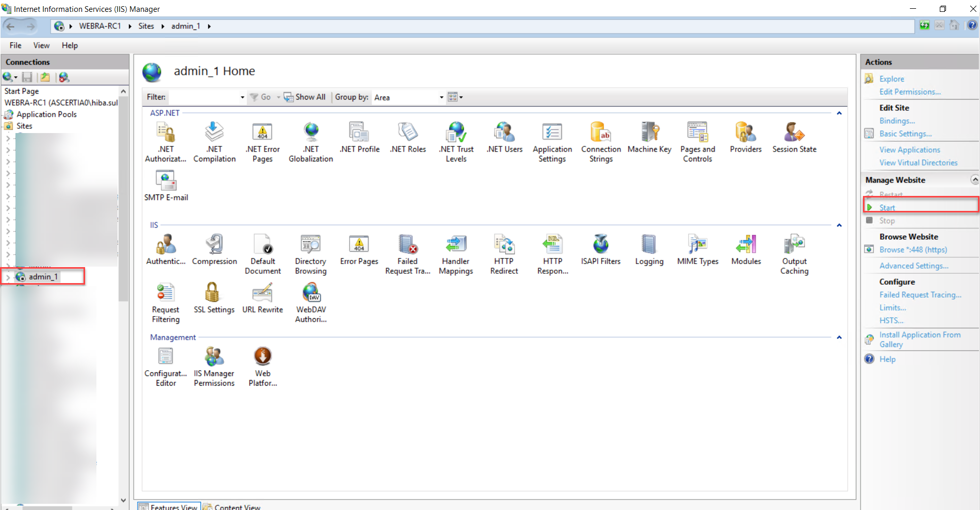980x510 pixels.
Task: Open Advanced Settings link
Action: [913, 266]
